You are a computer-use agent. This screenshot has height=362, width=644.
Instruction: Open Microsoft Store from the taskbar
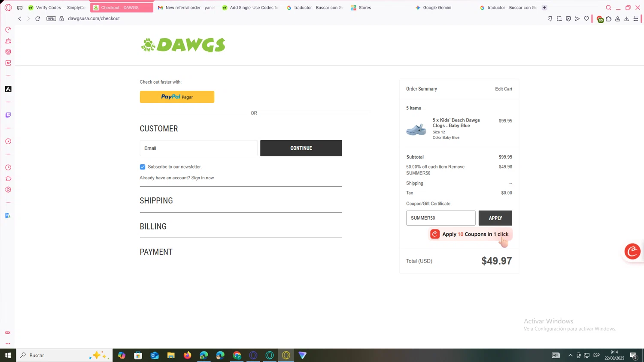(138, 355)
